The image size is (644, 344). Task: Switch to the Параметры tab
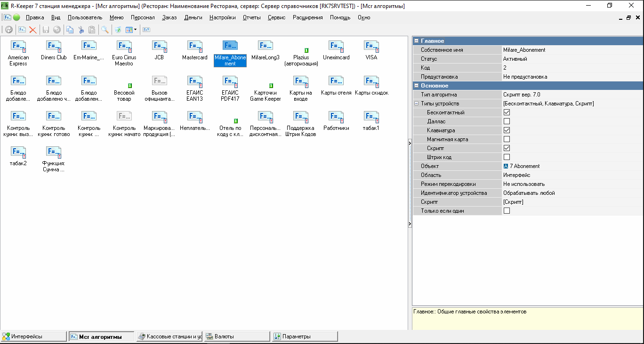tap(305, 336)
